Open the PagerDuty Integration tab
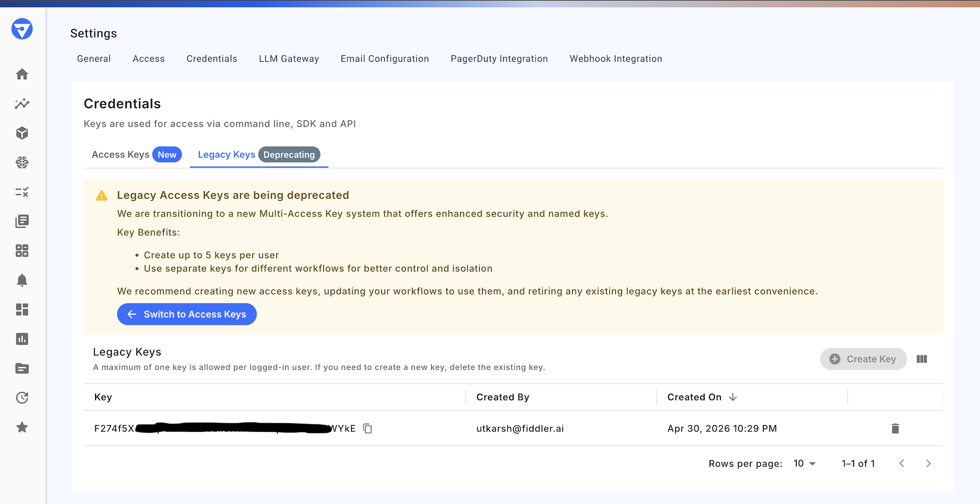980x504 pixels. (x=499, y=59)
